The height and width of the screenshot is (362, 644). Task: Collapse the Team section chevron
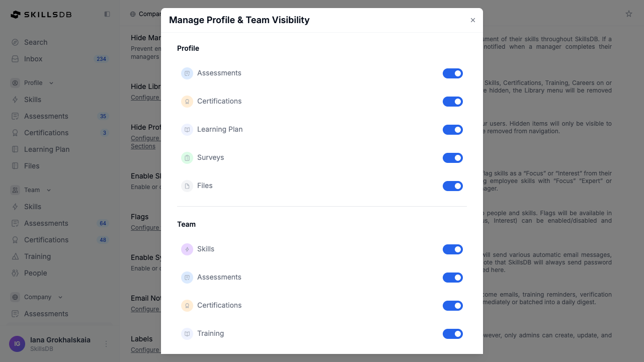(49, 190)
